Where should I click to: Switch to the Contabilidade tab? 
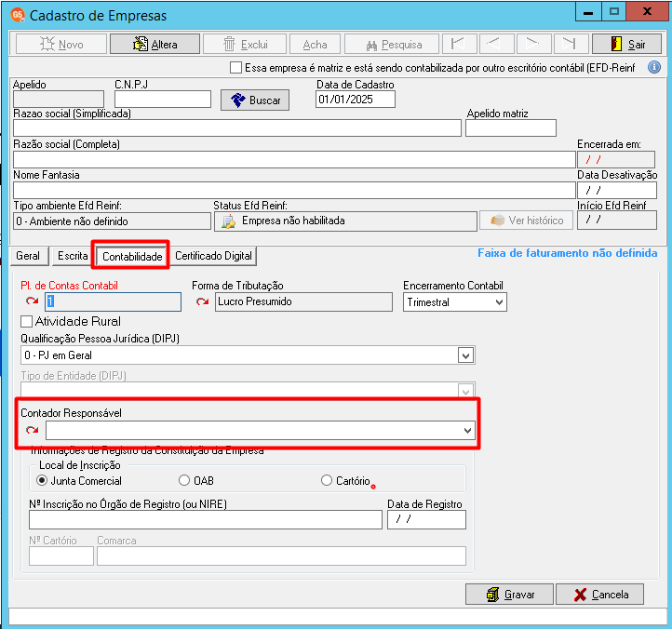click(132, 256)
